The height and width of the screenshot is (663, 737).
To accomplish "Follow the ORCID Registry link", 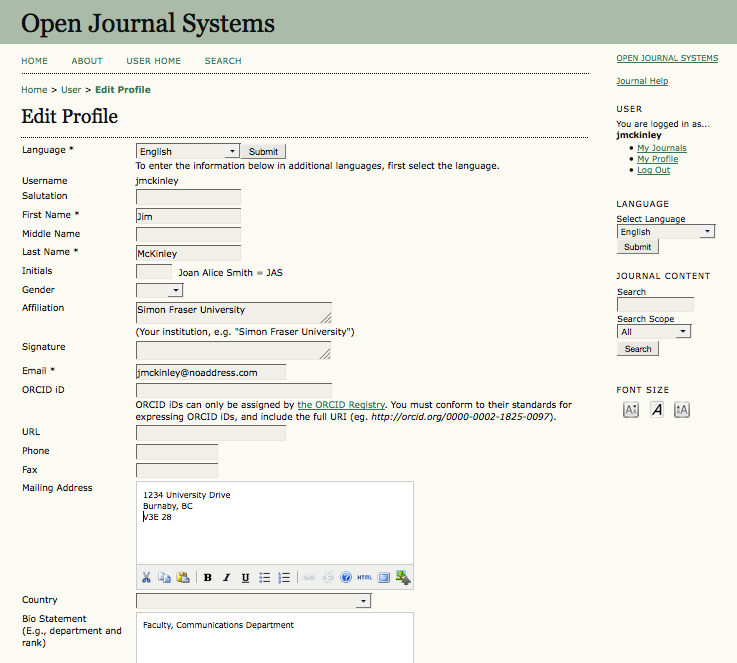I will click(x=341, y=405).
